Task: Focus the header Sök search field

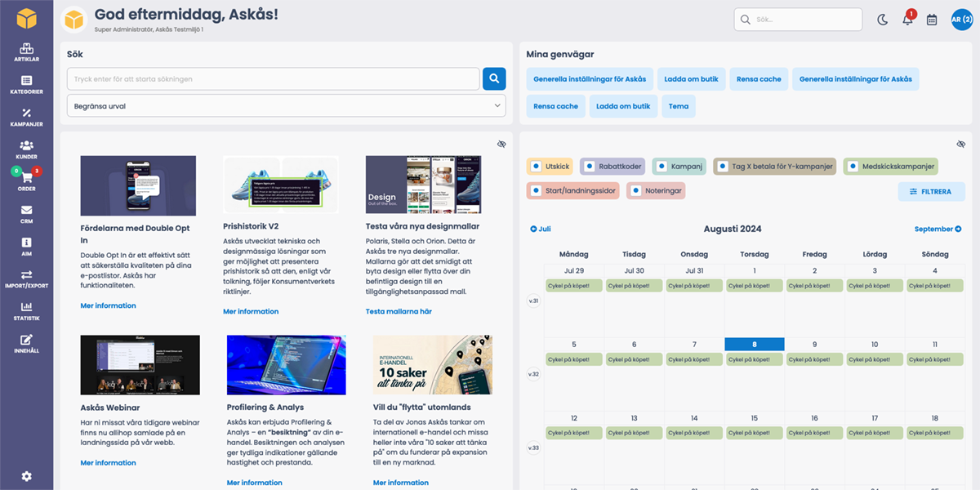Action: click(798, 20)
